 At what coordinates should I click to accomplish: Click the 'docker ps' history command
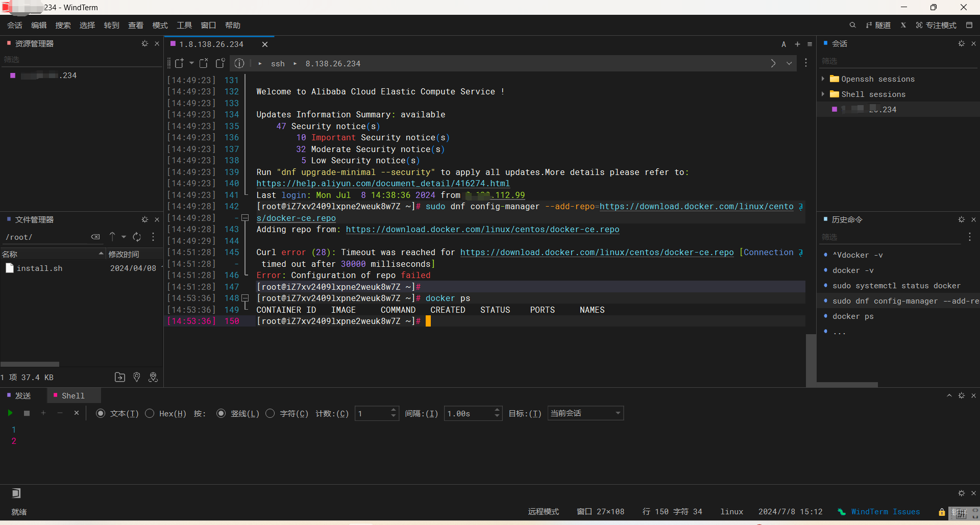853,316
